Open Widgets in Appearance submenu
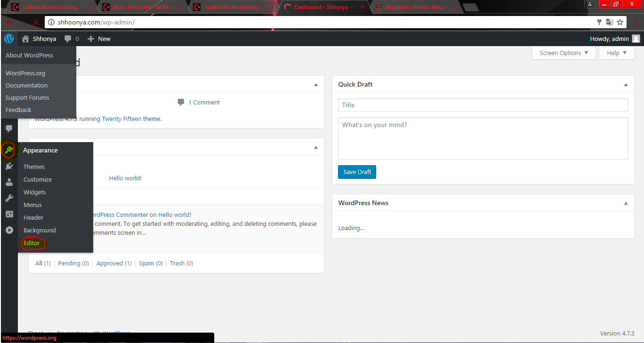Image resolution: width=644 pixels, height=343 pixels. [x=35, y=192]
